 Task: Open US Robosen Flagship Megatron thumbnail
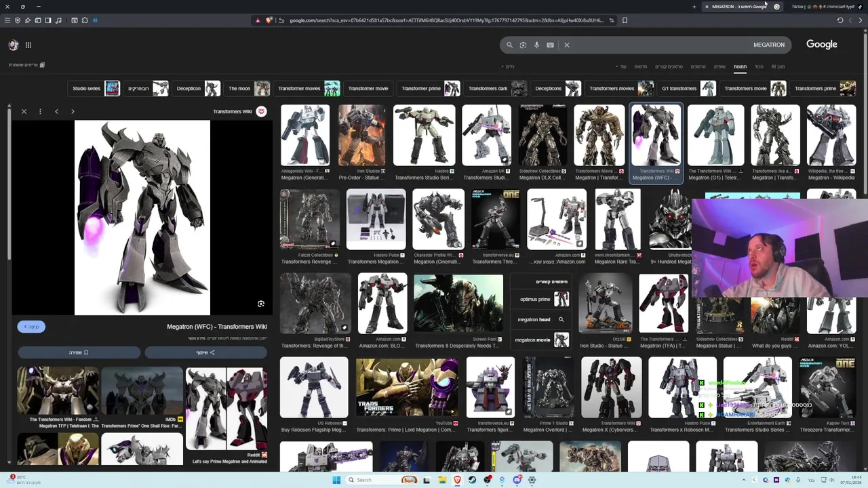point(314,388)
